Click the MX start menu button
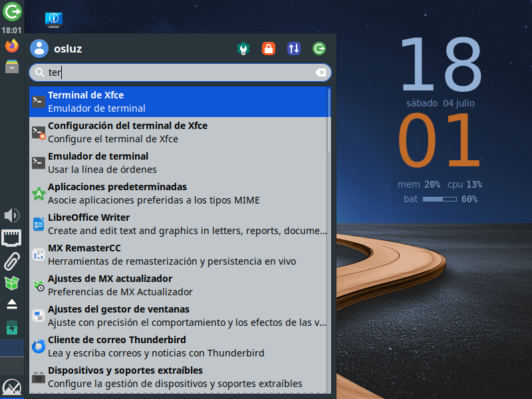 pos(12,387)
